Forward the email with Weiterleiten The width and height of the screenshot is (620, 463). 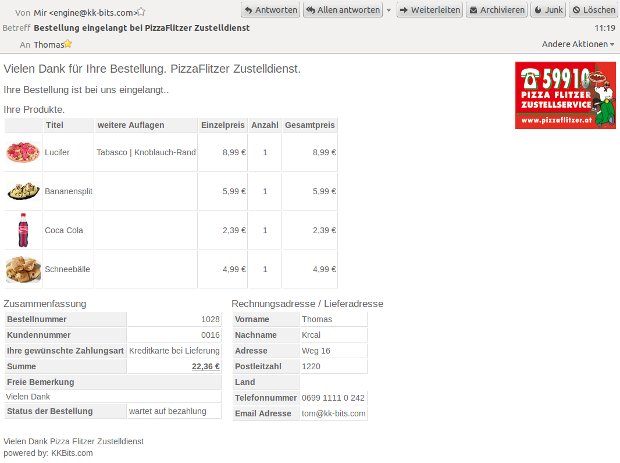[x=430, y=10]
